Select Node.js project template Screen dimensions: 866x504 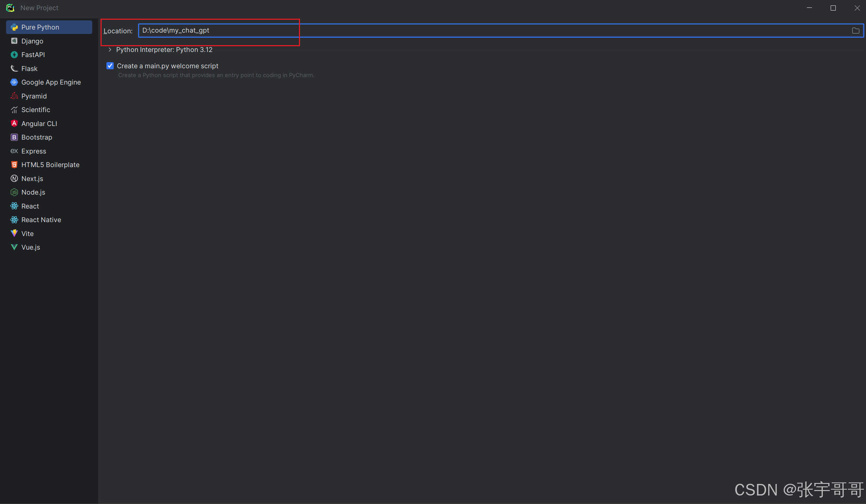point(33,192)
